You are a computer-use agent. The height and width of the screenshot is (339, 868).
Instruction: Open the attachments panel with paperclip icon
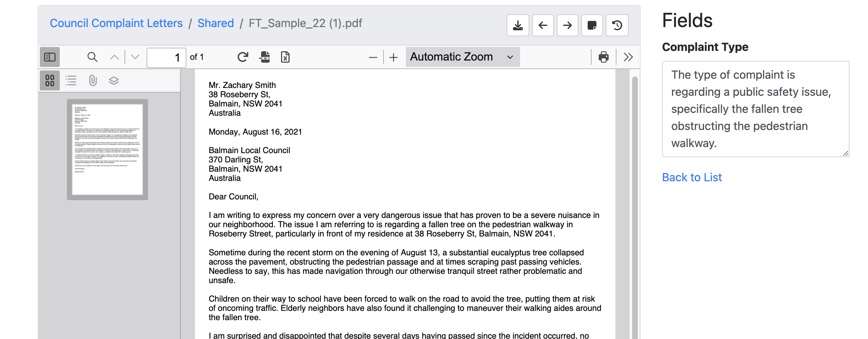[x=93, y=80]
